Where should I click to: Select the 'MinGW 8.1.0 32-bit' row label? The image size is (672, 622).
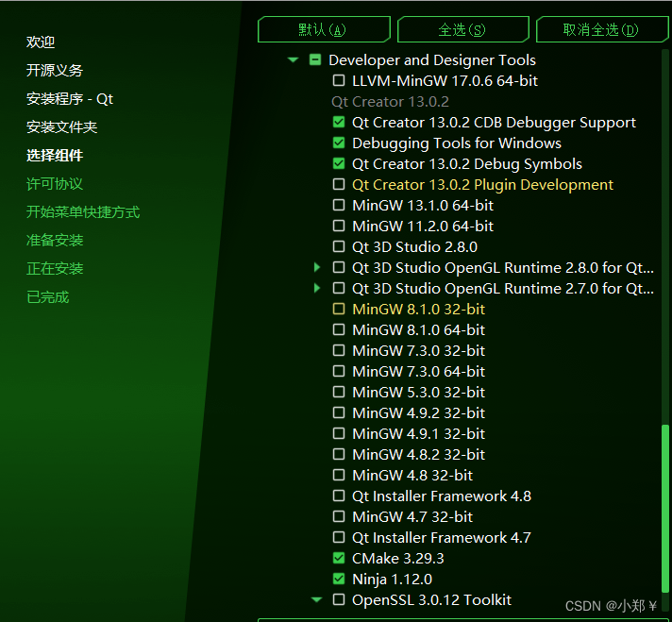(x=418, y=309)
